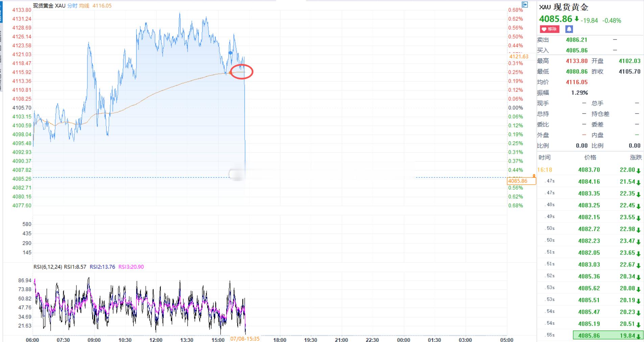Viewport: 644px width, 342px height.
Task: Collapse the quote side panel icon
Action: (x=525, y=4)
